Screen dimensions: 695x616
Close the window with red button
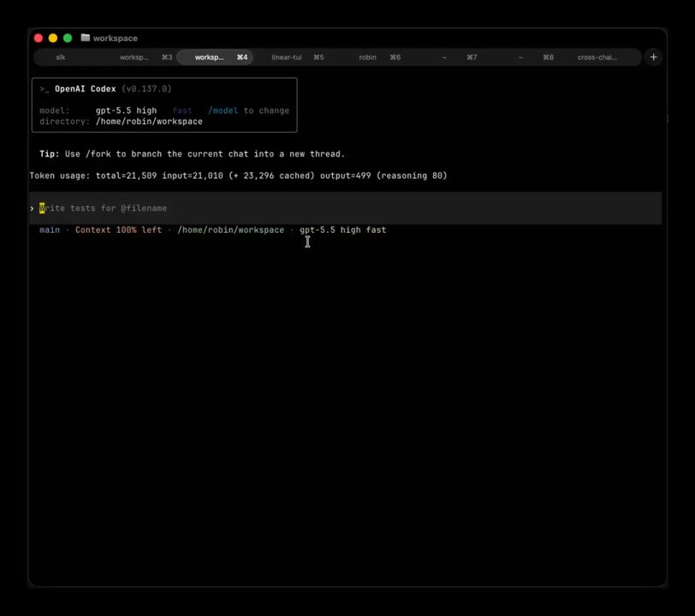tap(39, 38)
